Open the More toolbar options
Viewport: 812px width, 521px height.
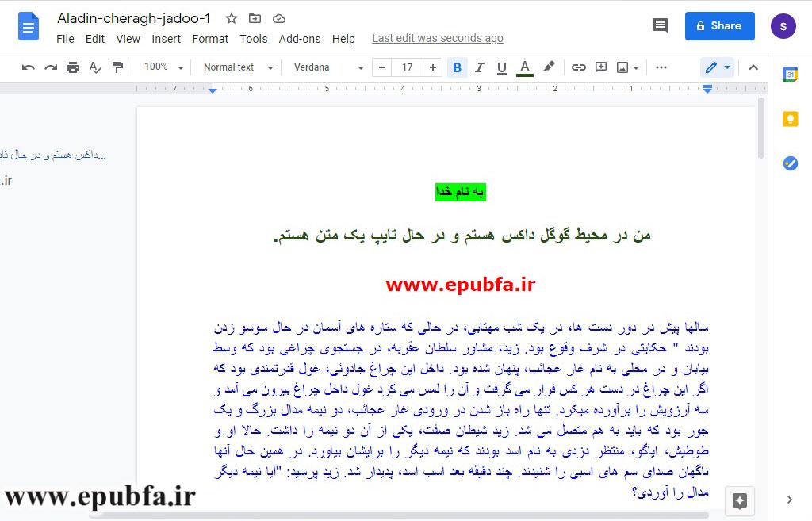(x=661, y=67)
